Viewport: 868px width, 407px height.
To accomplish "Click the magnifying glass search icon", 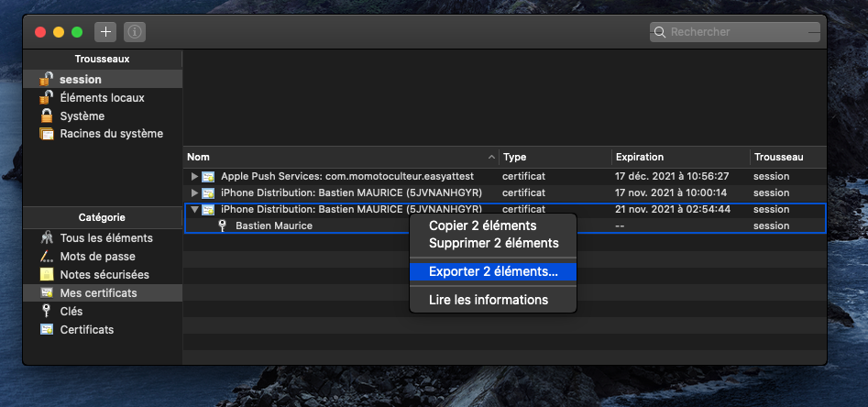I will 659,32.
